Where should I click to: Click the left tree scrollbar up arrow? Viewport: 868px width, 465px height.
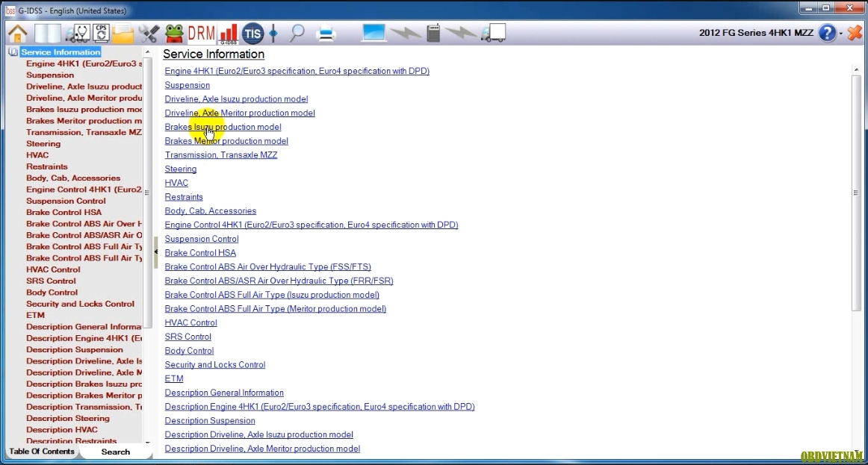(147, 52)
